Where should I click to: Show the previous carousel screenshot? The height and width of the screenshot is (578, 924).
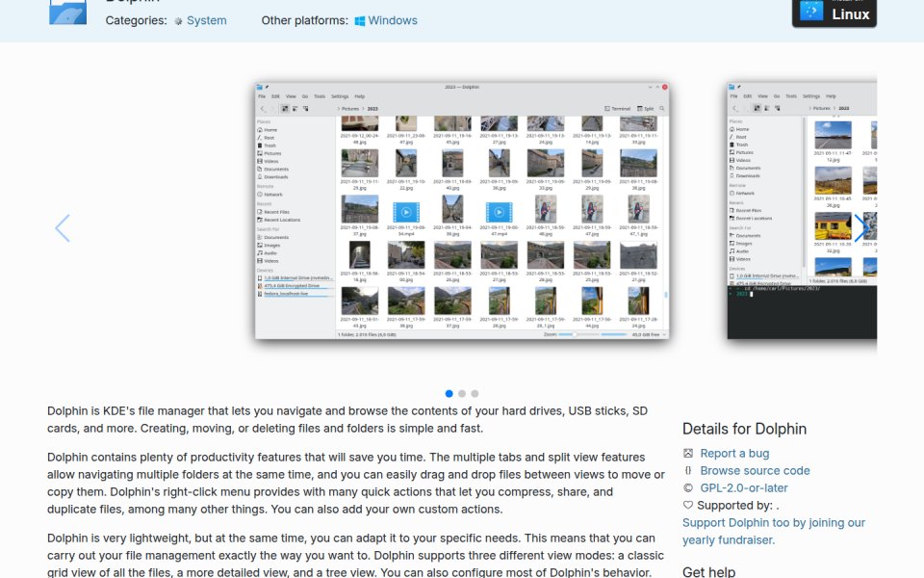click(x=63, y=227)
